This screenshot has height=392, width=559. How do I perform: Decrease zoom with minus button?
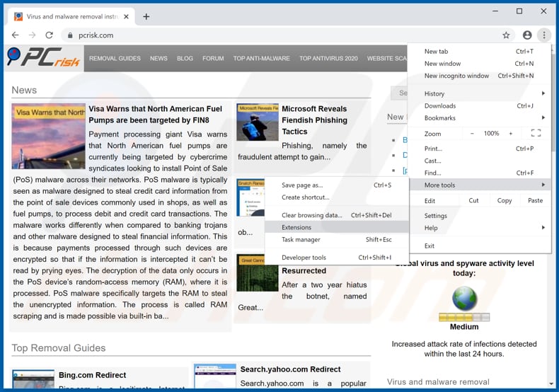[472, 133]
